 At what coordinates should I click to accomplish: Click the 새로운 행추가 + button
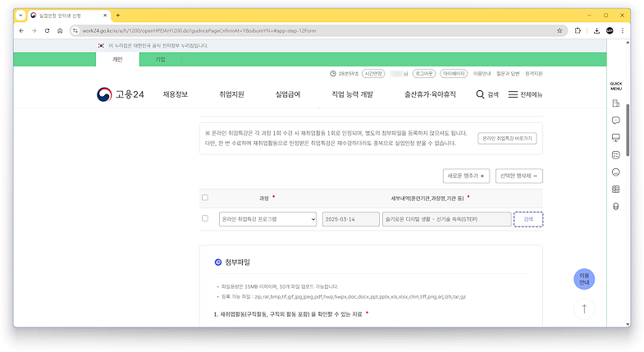coord(466,176)
